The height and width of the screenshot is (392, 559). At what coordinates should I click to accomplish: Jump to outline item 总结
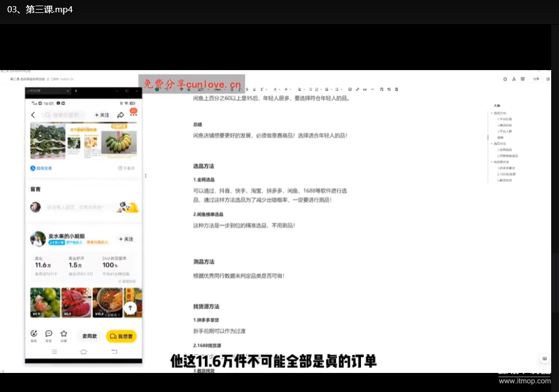501,137
